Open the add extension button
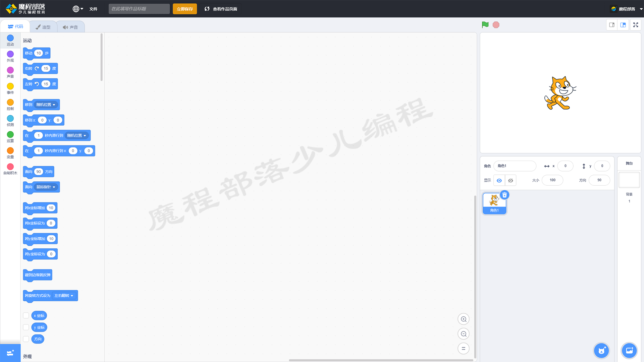The image size is (644, 362). pyautogui.click(x=10, y=353)
